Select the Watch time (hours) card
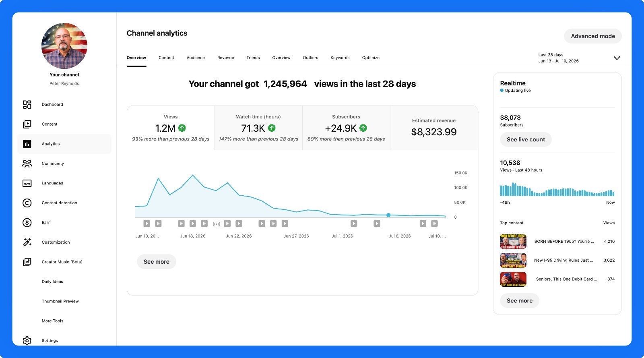This screenshot has height=358, width=644. click(258, 128)
